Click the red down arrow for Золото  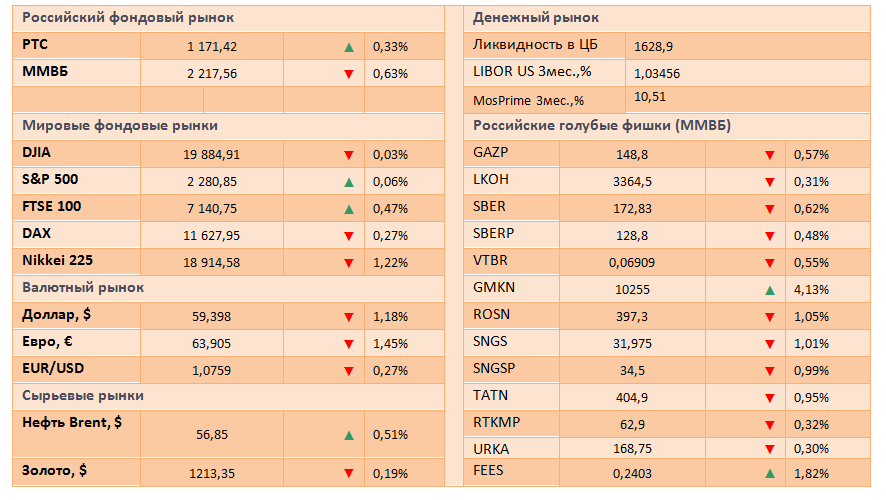[x=348, y=473]
